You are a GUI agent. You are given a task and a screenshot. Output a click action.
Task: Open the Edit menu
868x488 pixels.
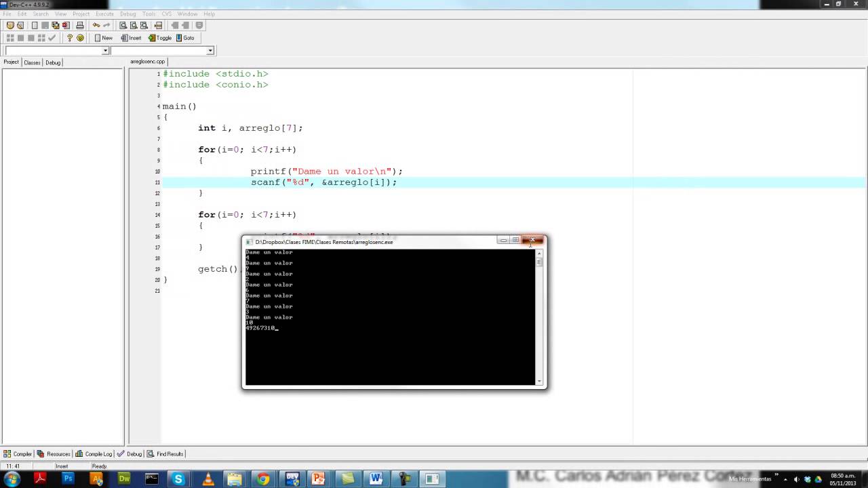(22, 14)
